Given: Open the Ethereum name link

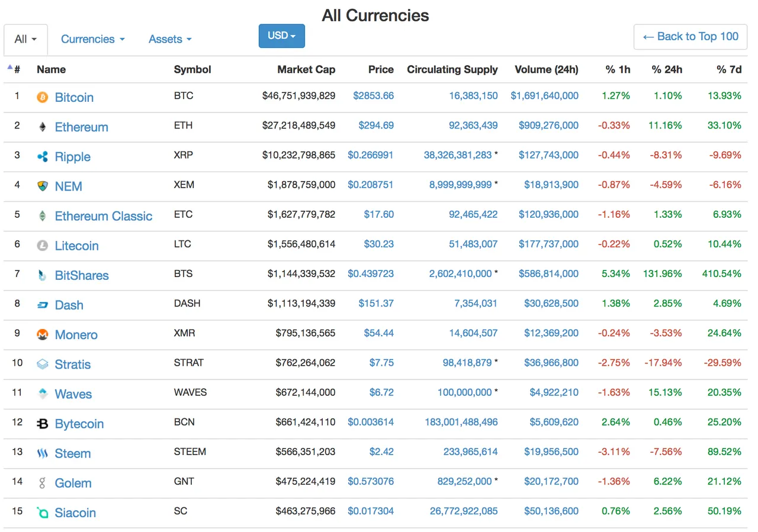Looking at the screenshot, I should tap(82, 127).
